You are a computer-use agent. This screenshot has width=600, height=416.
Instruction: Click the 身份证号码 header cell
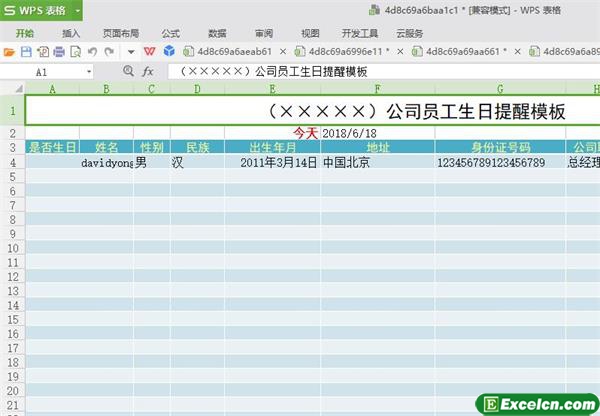[500, 147]
